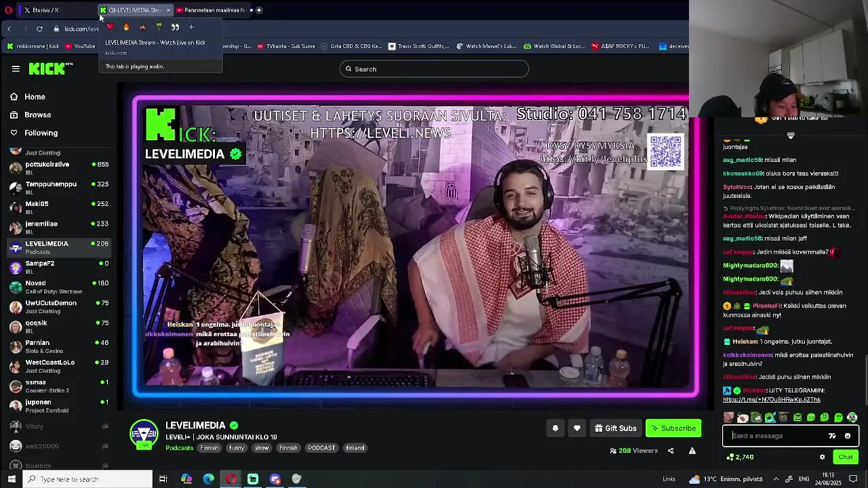The width and height of the screenshot is (868, 488).
Task: Open the Kick hamburger sidebar menu
Action: [16, 68]
